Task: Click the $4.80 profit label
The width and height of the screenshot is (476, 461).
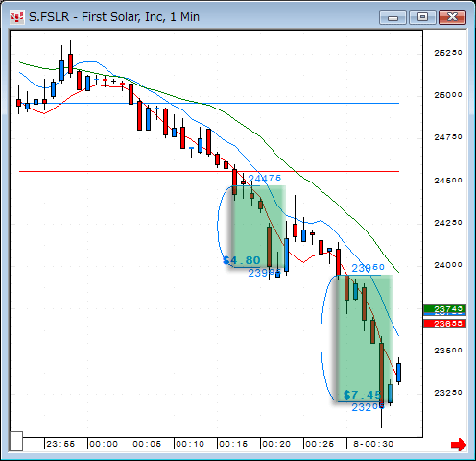Action: [242, 260]
